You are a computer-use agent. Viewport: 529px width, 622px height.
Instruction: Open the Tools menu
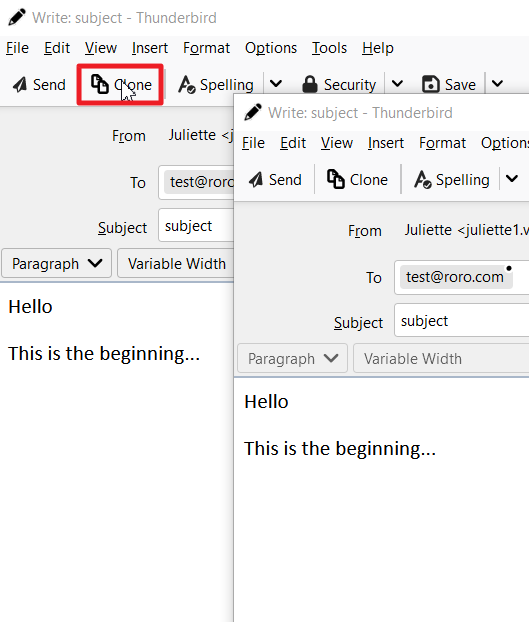point(329,48)
